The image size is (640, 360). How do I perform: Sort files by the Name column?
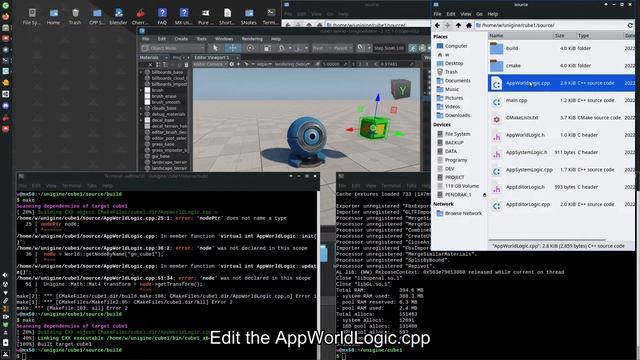point(520,36)
